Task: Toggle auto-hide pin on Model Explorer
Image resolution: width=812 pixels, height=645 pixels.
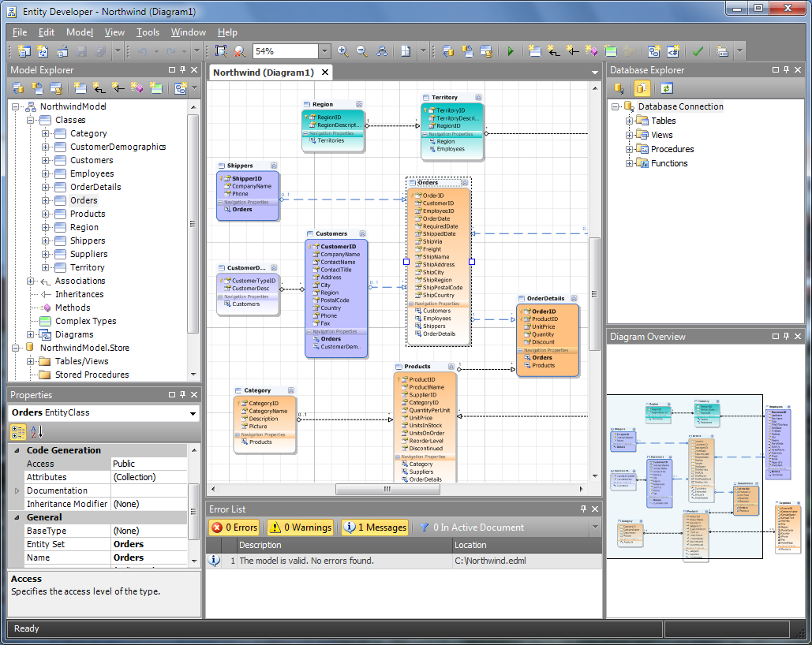Action: [x=183, y=70]
